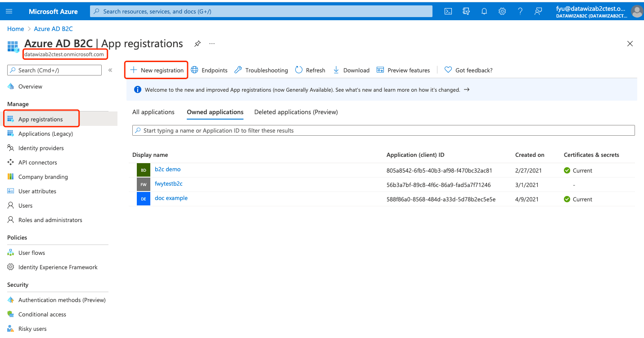The height and width of the screenshot is (338, 644).
Task: Open Identity Experience Framework
Action: (58, 267)
